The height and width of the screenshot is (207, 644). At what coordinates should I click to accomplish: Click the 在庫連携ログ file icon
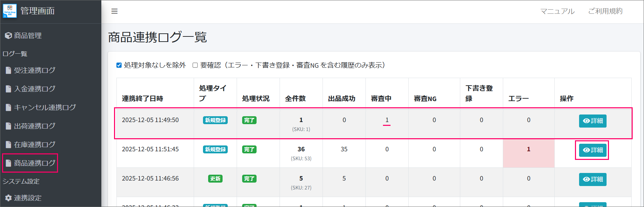point(9,145)
